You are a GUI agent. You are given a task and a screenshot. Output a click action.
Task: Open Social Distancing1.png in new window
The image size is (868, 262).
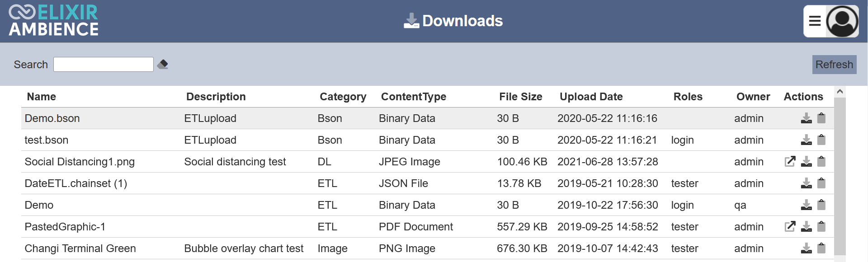[x=790, y=162]
